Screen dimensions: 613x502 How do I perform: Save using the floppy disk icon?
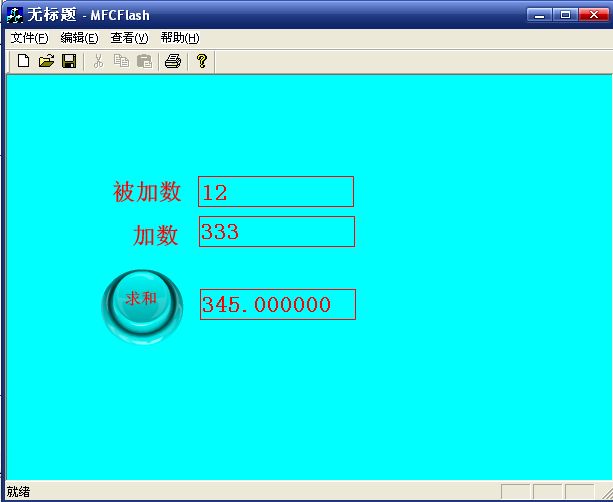pos(69,61)
